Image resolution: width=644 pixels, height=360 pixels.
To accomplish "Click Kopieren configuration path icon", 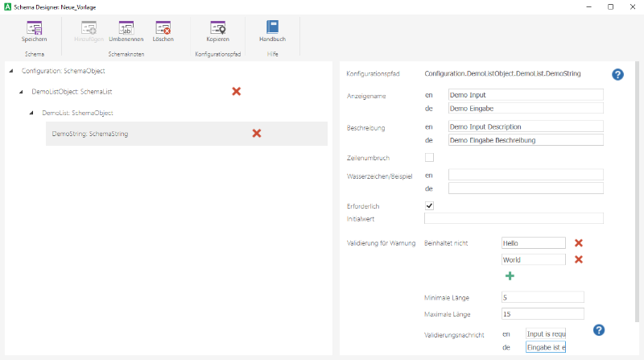I will (217, 28).
